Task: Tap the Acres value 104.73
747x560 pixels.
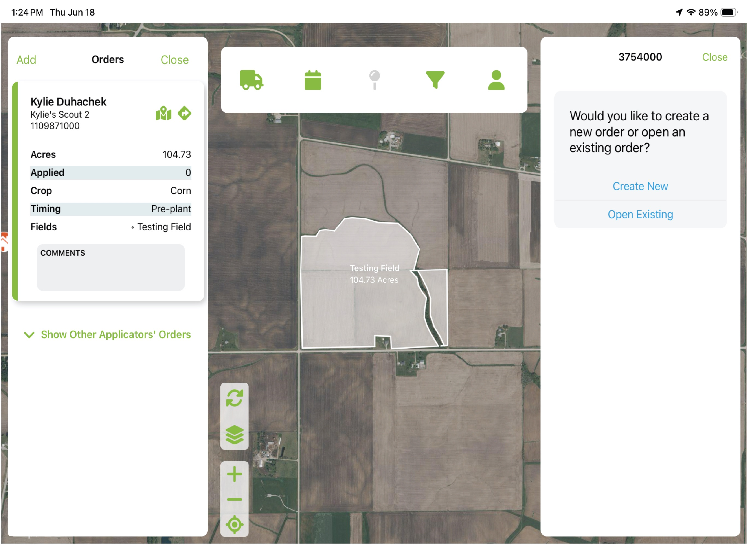Action: [x=177, y=154]
